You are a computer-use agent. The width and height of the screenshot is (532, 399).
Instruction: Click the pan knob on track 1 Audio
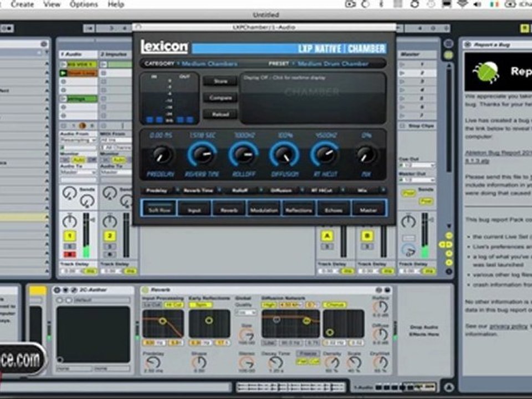[70, 221]
